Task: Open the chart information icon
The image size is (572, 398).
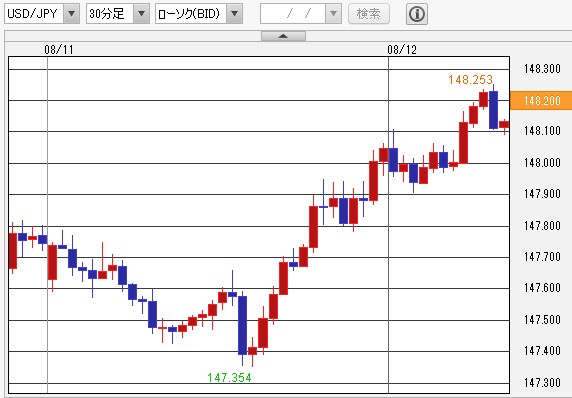Action: (417, 14)
